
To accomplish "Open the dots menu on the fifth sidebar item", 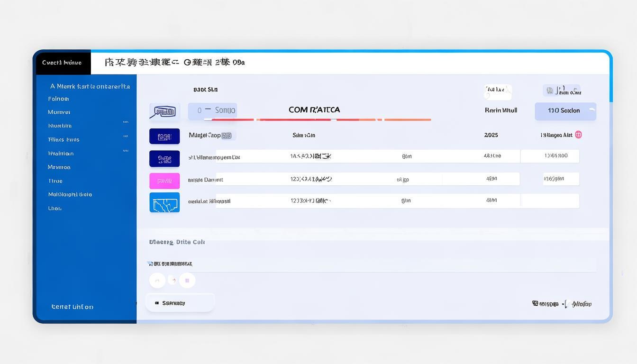I will click(126, 150).
